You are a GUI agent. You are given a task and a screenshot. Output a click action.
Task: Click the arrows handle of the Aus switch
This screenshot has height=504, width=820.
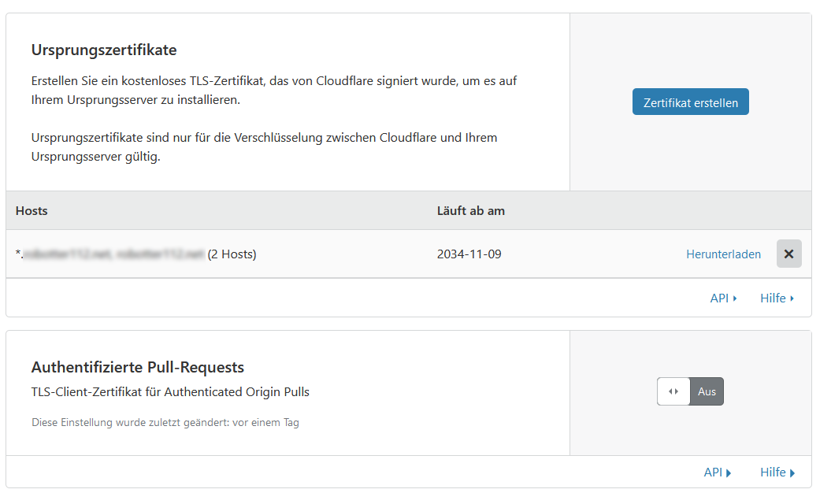pyautogui.click(x=673, y=391)
